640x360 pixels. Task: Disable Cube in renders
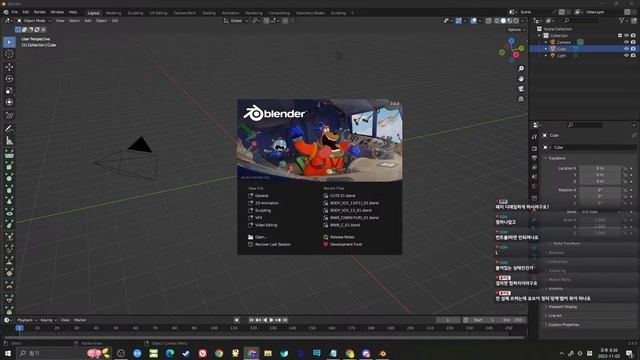(633, 49)
